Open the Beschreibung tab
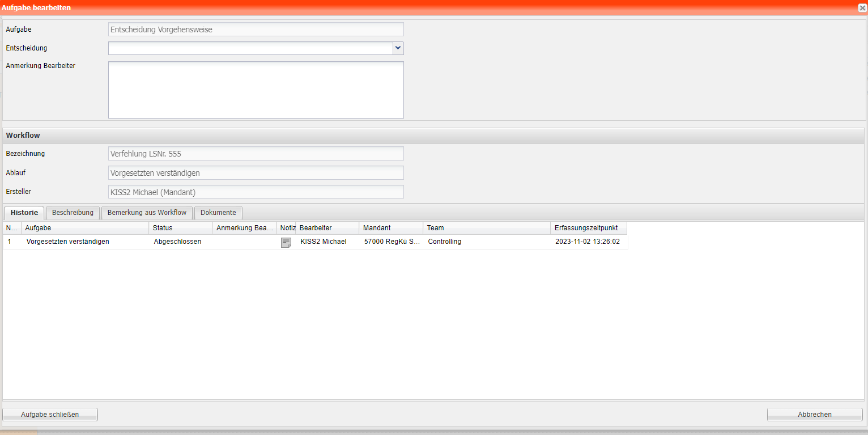This screenshot has width=868, height=435. pos(73,213)
